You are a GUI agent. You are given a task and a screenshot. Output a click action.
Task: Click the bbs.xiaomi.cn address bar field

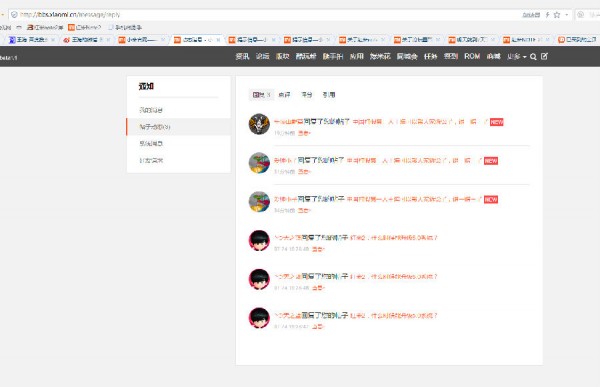(x=268, y=15)
